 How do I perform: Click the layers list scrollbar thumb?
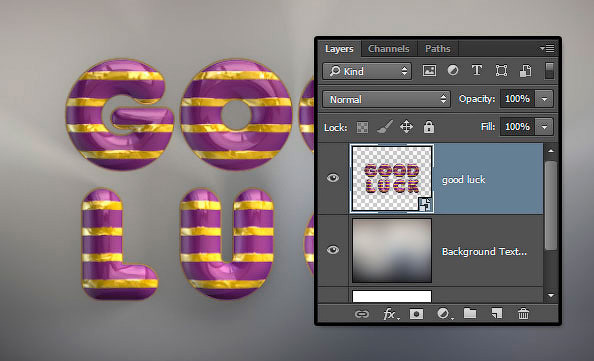coord(551,205)
